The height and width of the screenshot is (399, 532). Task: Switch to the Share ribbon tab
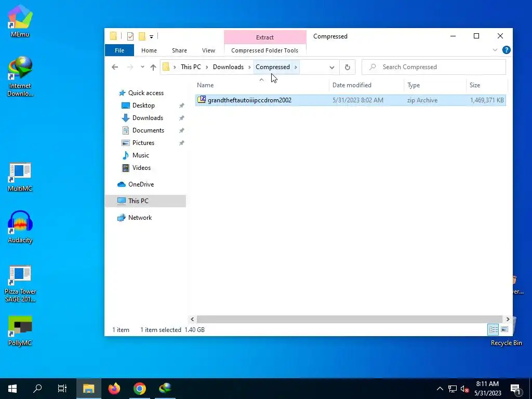click(x=179, y=50)
